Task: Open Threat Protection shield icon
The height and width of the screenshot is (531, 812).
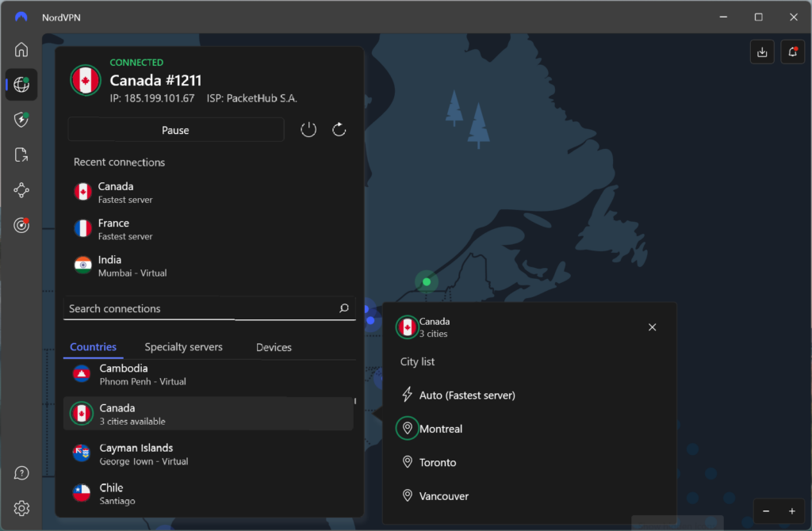Action: point(21,120)
